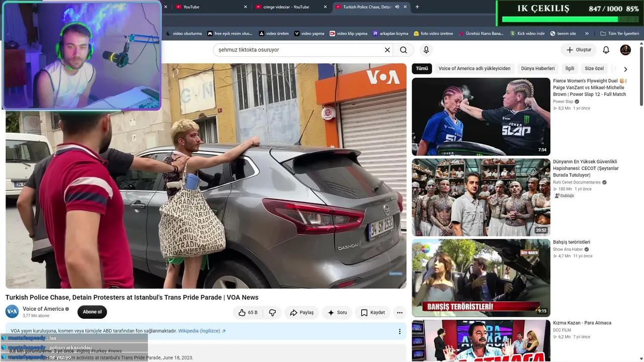Image resolution: width=644 pixels, height=362 pixels.
Task: Dislike the VOA News video
Action: (272, 313)
